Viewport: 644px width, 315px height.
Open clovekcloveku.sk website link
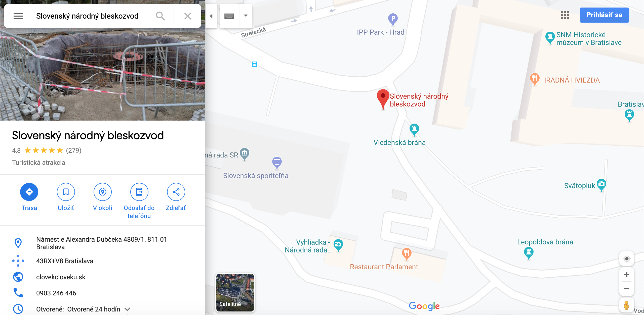61,277
